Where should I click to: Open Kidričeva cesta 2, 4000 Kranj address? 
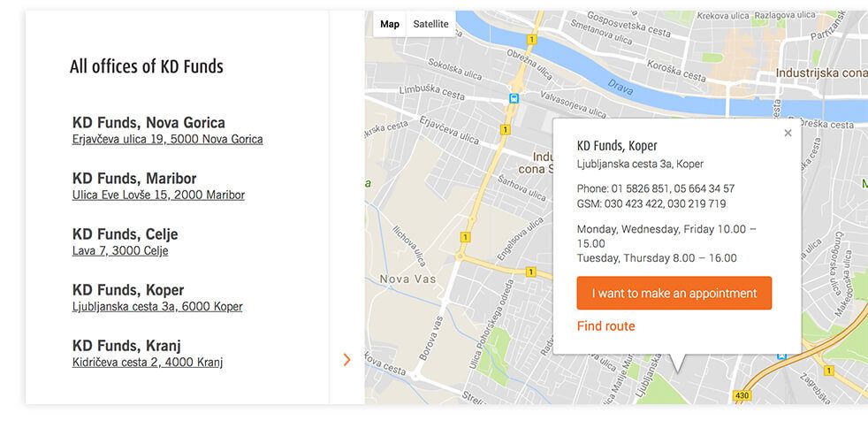pos(148,362)
